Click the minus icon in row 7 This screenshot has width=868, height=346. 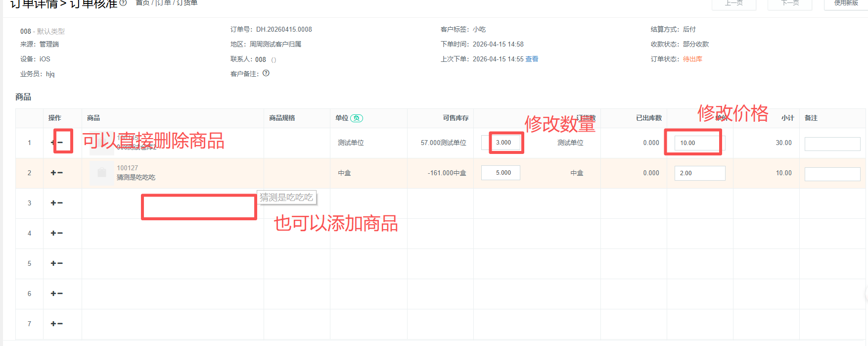[x=60, y=324]
